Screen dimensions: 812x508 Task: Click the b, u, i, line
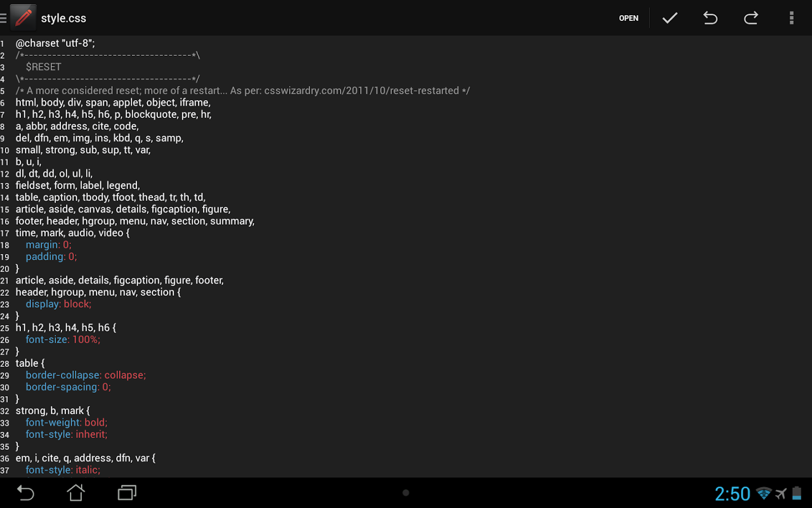(x=28, y=161)
